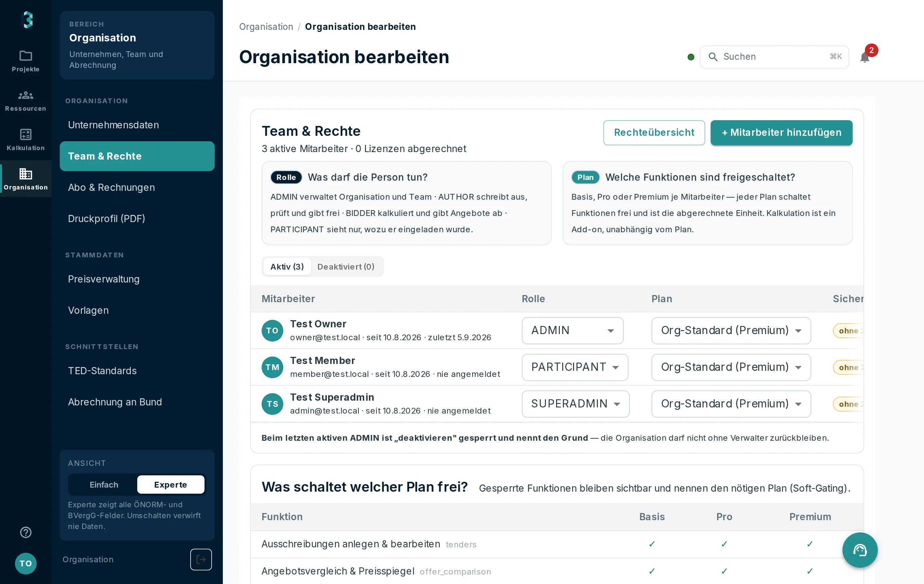This screenshot has height=584, width=924.
Task: Open Ressourcen from the icon rail
Action: [26, 101]
